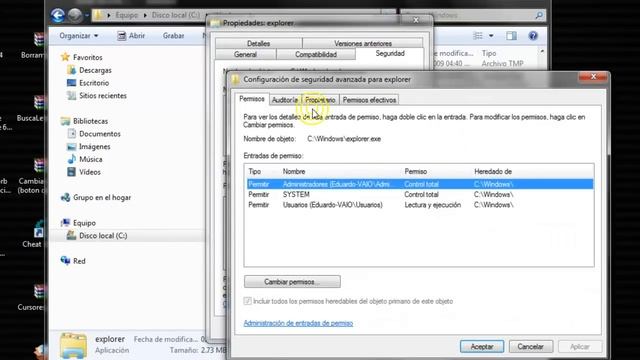
Task: Open Versiones anteriores tab in Propiedades dialog
Action: (363, 43)
